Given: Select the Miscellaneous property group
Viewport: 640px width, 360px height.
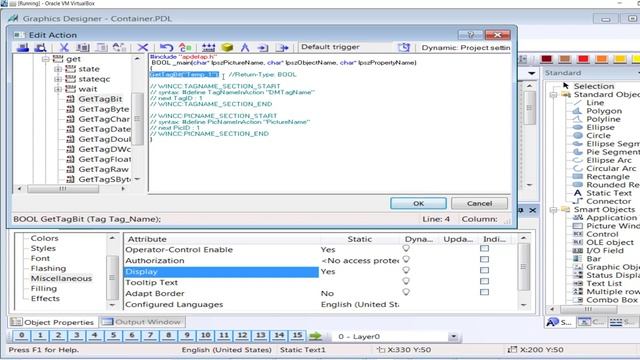Looking at the screenshot, I should pyautogui.click(x=61, y=278).
